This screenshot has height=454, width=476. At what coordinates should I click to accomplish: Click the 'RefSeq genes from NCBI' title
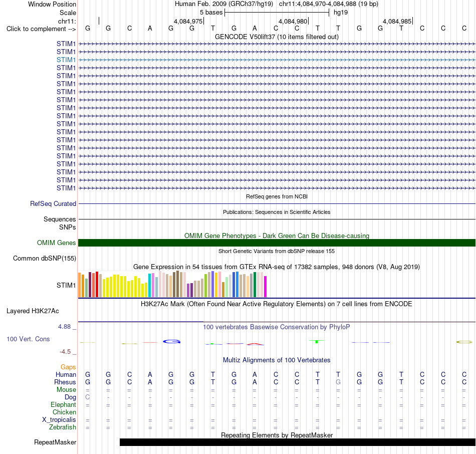pyautogui.click(x=277, y=196)
